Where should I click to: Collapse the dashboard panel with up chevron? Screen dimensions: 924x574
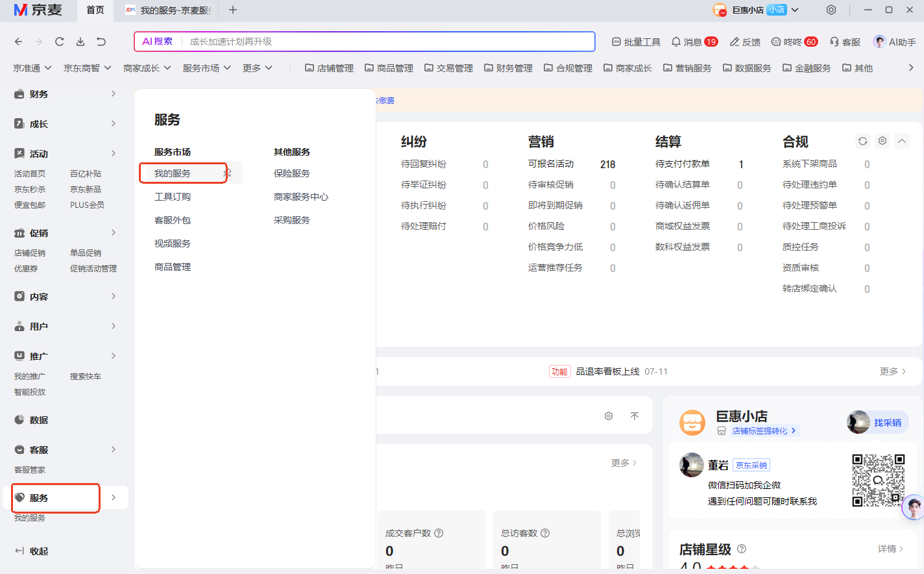(902, 141)
